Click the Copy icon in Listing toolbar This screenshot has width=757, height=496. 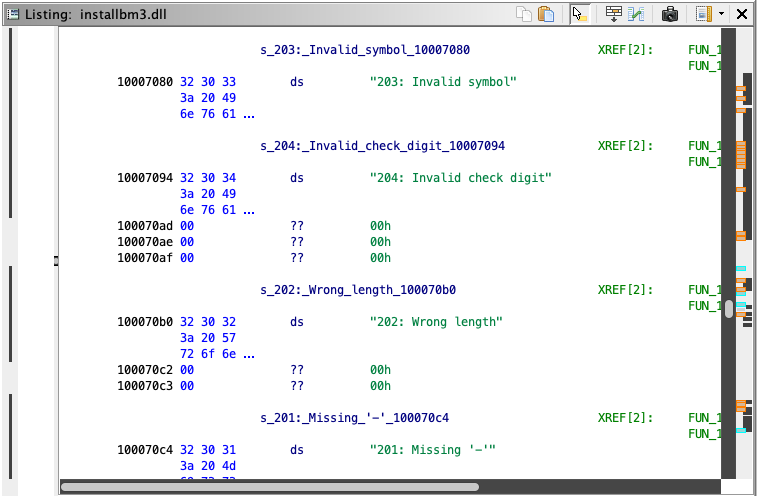pos(524,14)
